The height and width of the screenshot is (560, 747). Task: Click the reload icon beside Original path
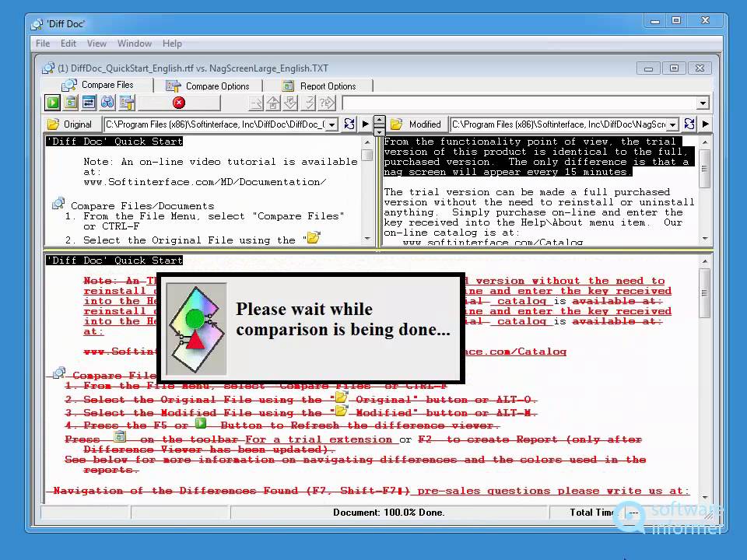point(349,124)
